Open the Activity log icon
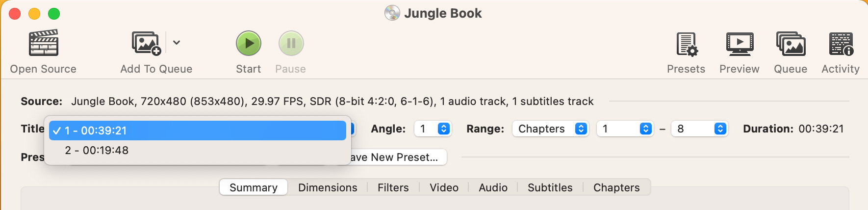The width and height of the screenshot is (868, 210). pos(841,44)
